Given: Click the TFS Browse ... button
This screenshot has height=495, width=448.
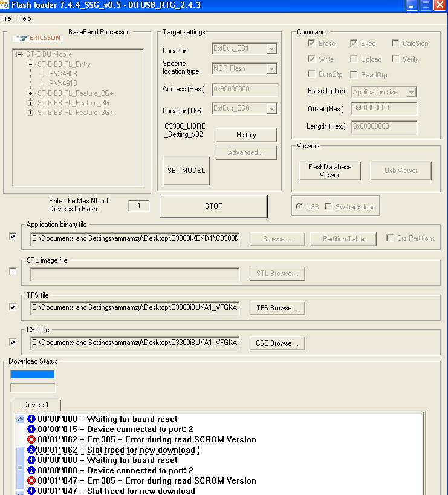Looking at the screenshot, I should click(x=278, y=308).
